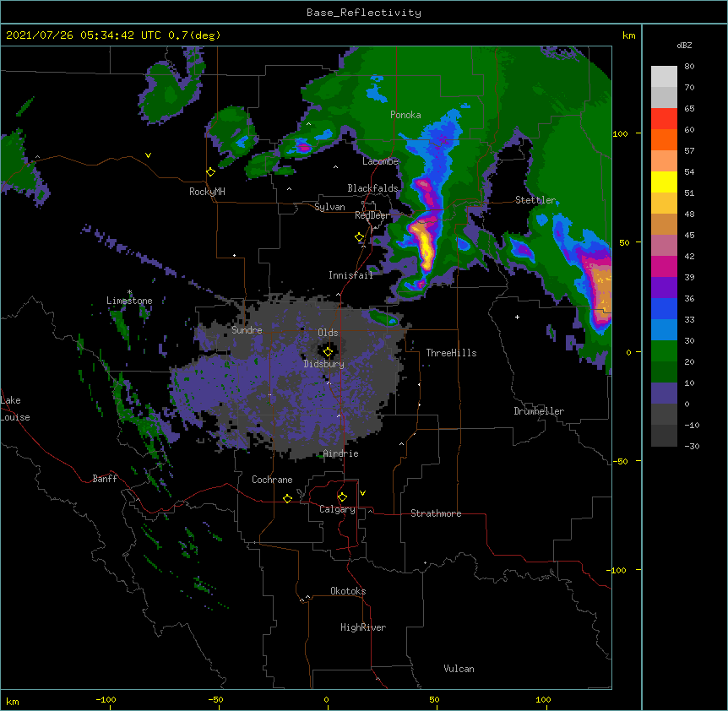Click the Sundre town label

(247, 330)
